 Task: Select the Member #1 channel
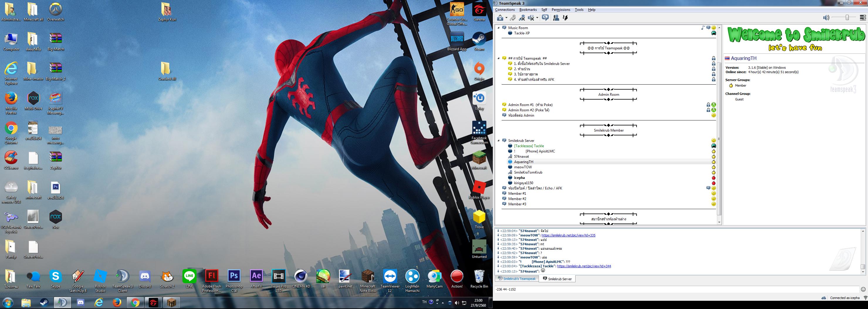[517, 194]
